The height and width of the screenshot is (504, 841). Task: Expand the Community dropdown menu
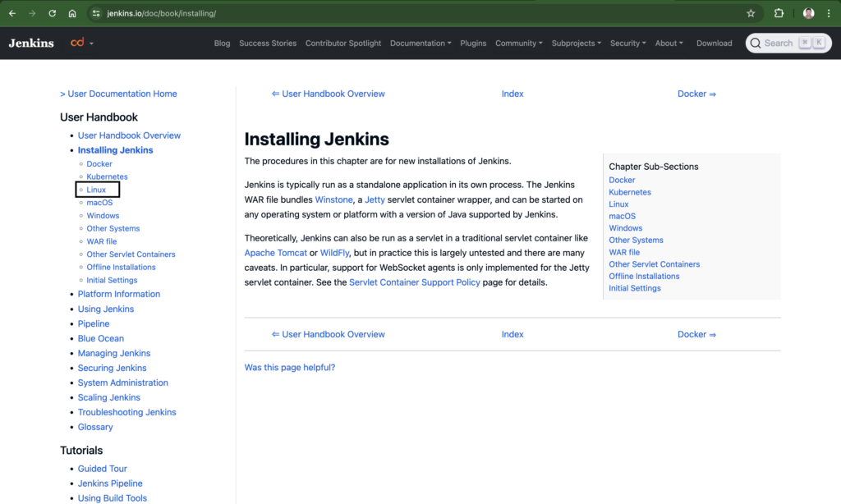point(519,43)
